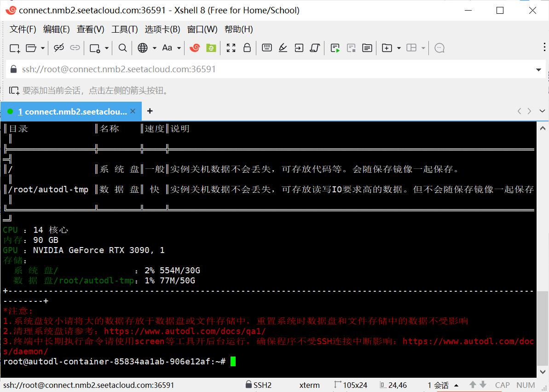Disconnect the session using broken-link icon
Screen dimensions: 549x392
59,48
